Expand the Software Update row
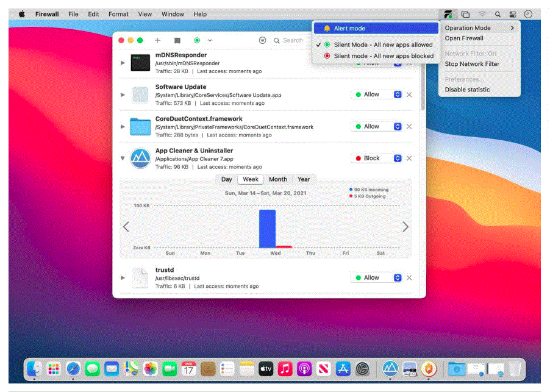This screenshot has height=392, width=550. 123,94
